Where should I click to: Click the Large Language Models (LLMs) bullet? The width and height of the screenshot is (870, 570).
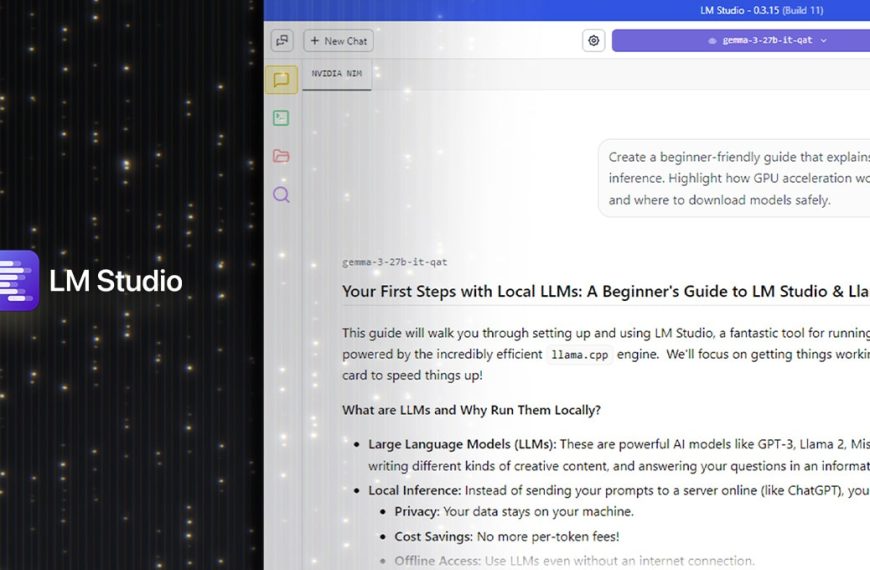pyautogui.click(x=460, y=444)
